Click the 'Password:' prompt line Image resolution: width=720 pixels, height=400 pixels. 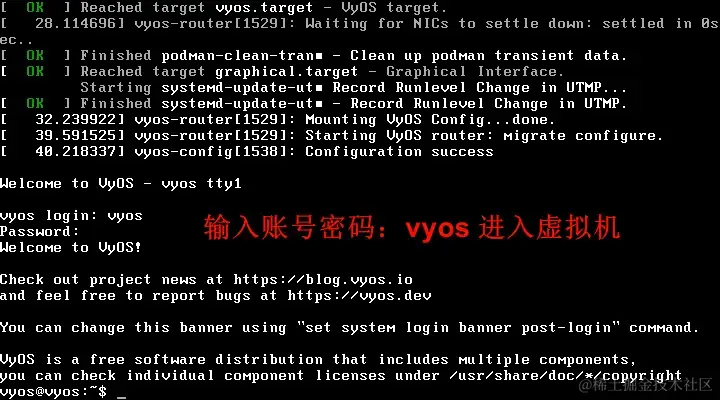(39, 231)
